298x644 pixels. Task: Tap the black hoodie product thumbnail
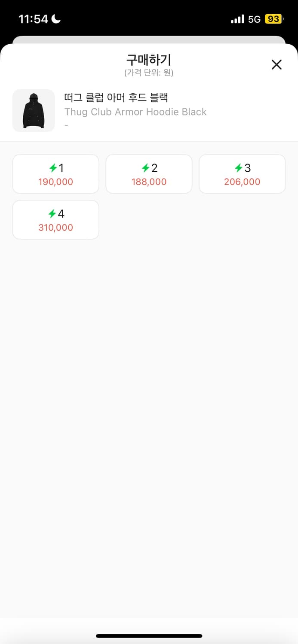tap(34, 110)
